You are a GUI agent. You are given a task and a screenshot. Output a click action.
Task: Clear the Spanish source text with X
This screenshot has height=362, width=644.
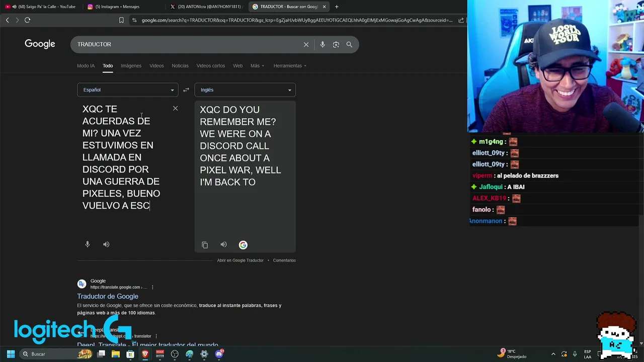pyautogui.click(x=175, y=108)
